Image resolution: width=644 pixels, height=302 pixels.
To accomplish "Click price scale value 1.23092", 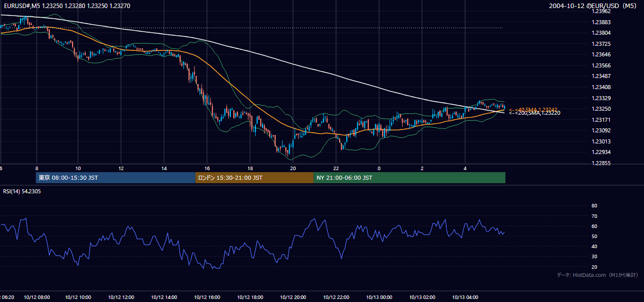I will pyautogui.click(x=601, y=130).
